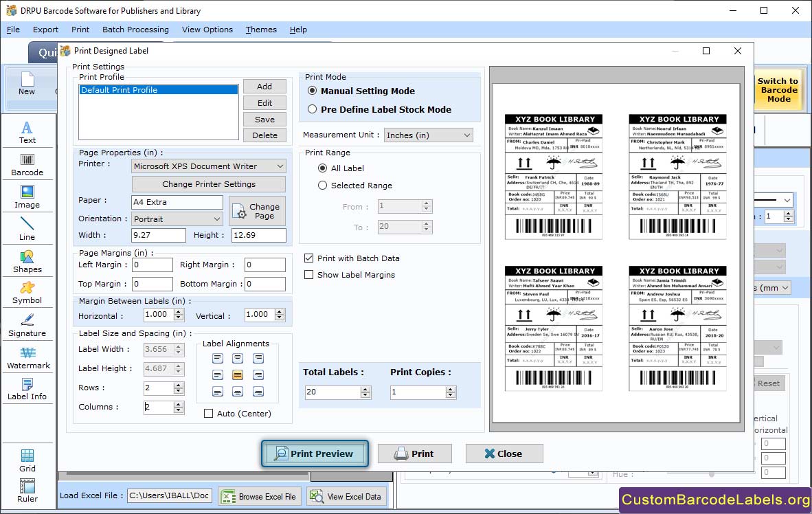This screenshot has width=812, height=514.
Task: Select Manual Setting Mode radio button
Action: pyautogui.click(x=313, y=91)
